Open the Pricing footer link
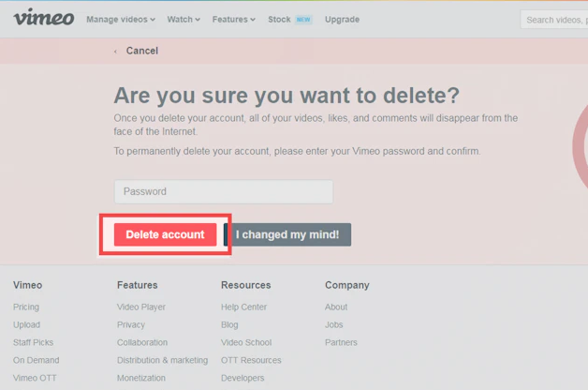The height and width of the screenshot is (390, 588). pyautogui.click(x=26, y=307)
